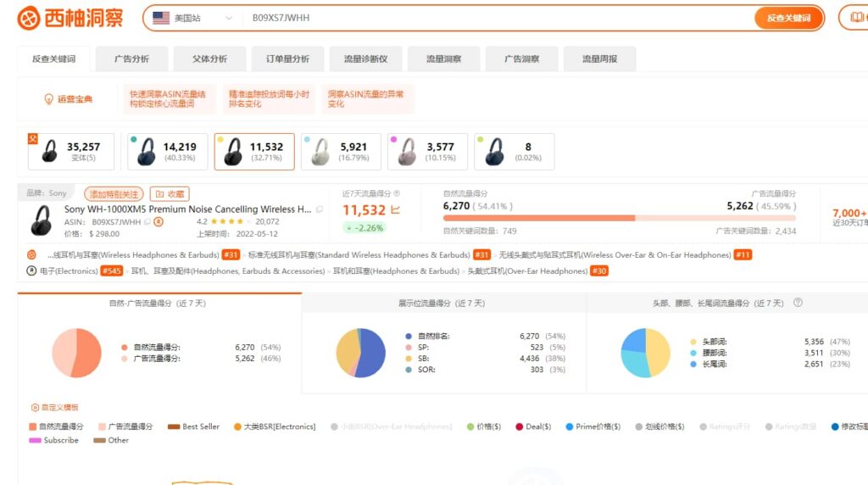Viewport: 868px width, 485px height.
Task: Select the 头部、腰部、长尾词流量得分 panel tab
Action: [726, 304]
